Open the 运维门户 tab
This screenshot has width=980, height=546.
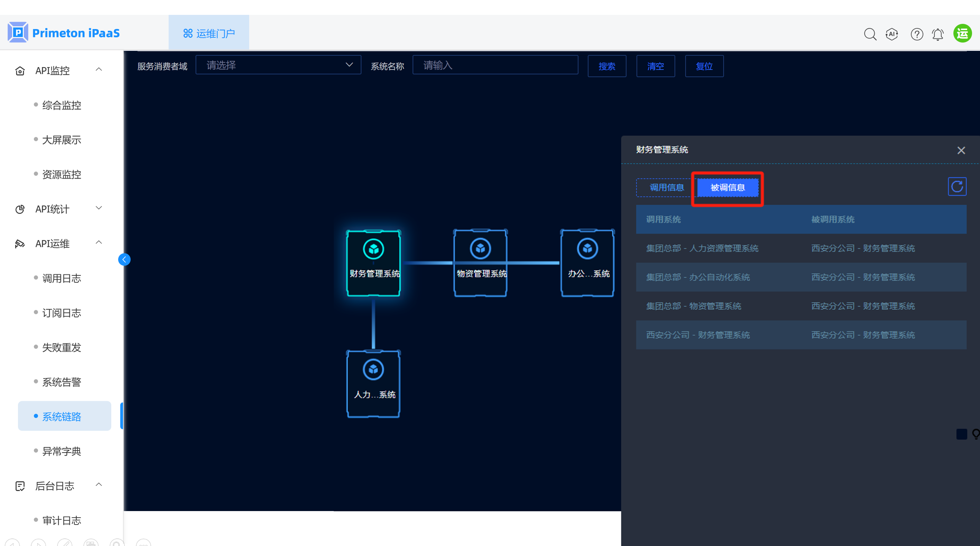[209, 34]
